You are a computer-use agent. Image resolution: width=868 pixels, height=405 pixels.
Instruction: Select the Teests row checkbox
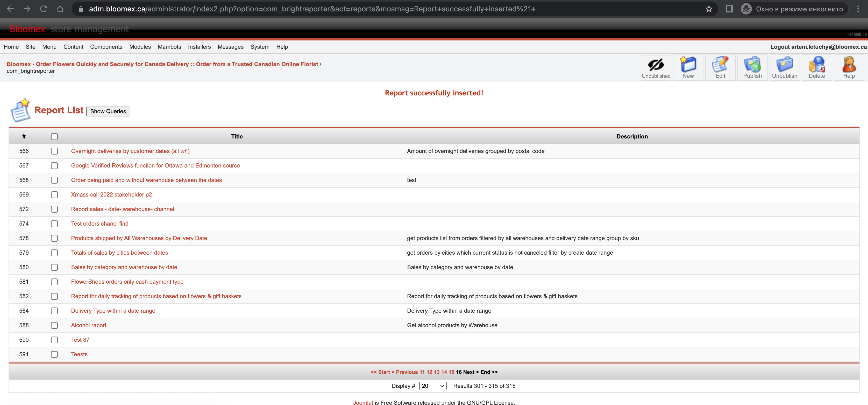click(x=54, y=354)
